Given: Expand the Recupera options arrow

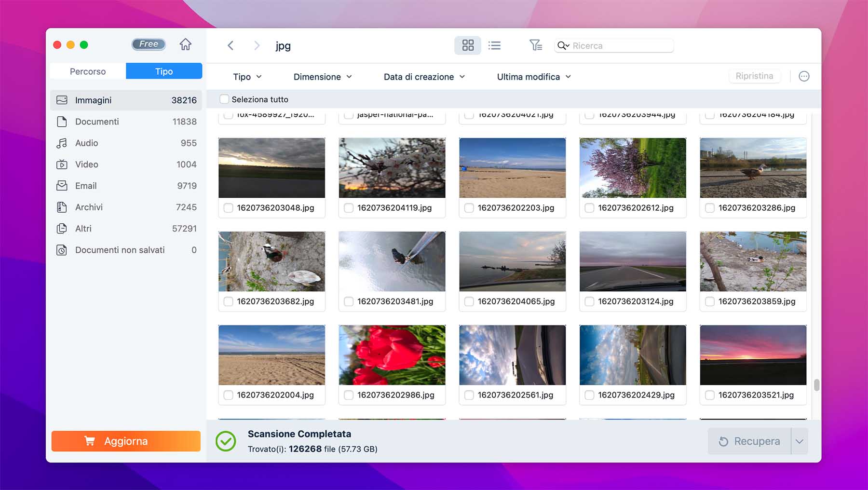Looking at the screenshot, I should (x=800, y=441).
